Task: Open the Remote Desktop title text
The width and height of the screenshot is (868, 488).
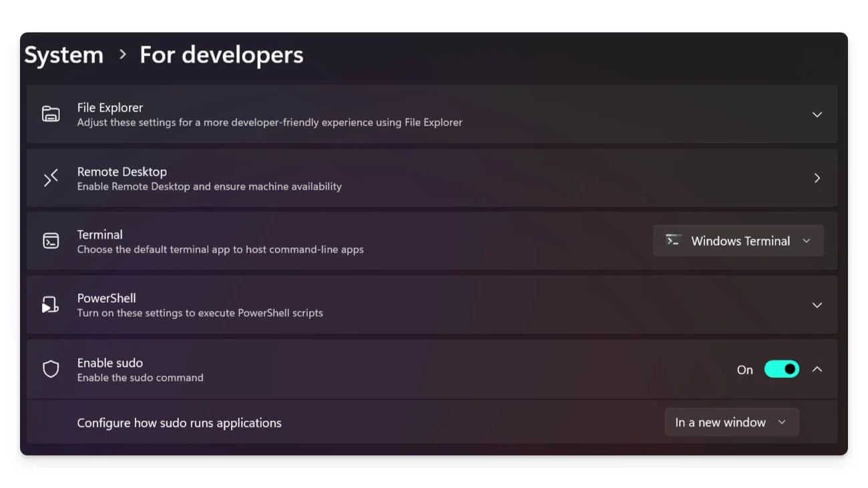Action: [122, 172]
